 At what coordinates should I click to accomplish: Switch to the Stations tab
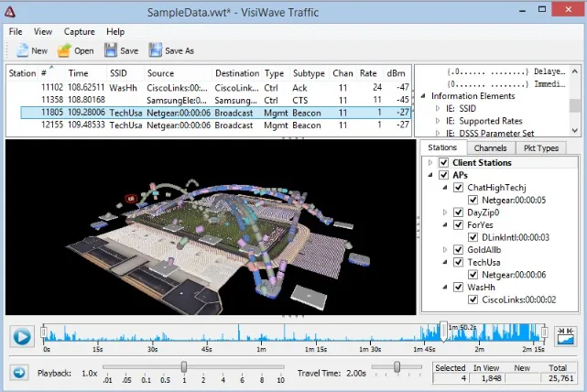tap(442, 147)
